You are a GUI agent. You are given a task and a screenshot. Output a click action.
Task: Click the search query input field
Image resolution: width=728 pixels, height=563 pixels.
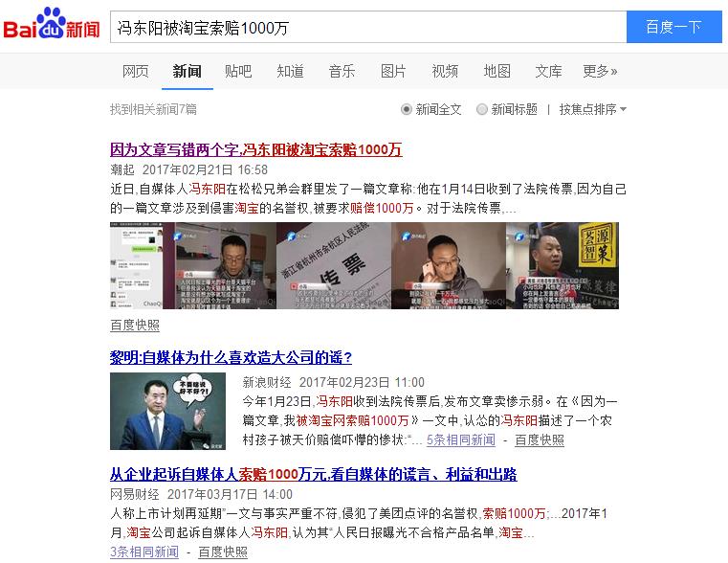(368, 28)
